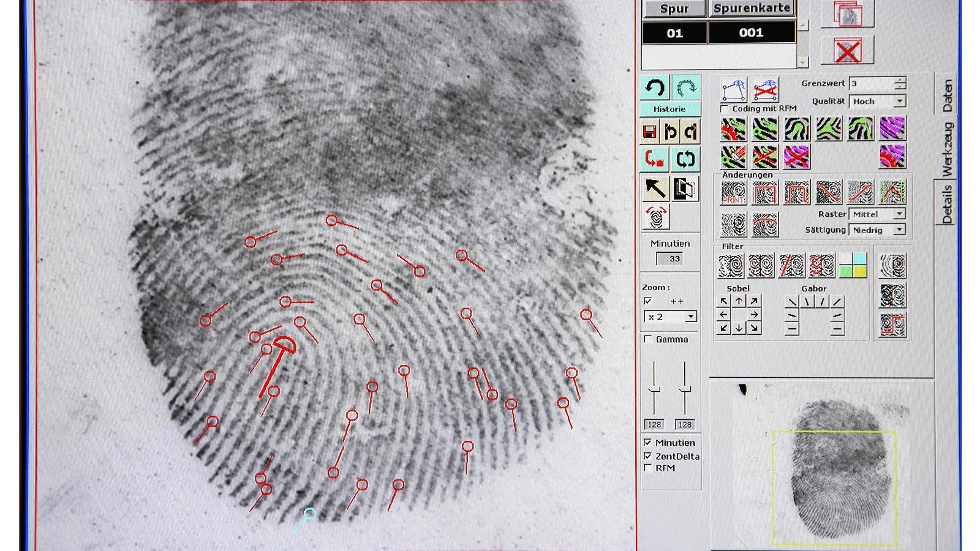
Task: Click the delete polygon region tool
Action: [x=765, y=90]
